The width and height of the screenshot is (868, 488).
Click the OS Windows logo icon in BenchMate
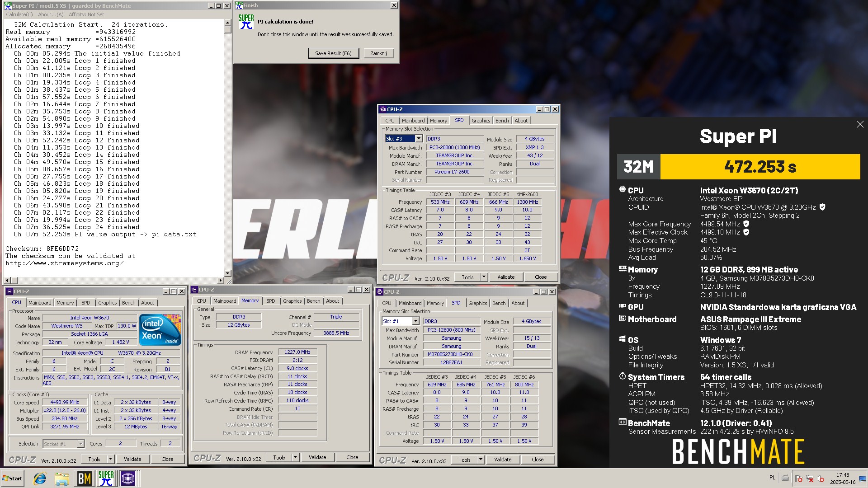[x=623, y=339]
